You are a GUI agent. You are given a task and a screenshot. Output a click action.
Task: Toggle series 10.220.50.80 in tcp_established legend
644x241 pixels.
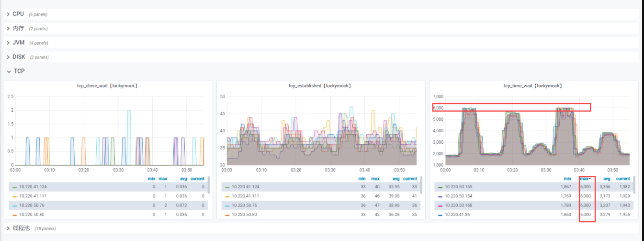(244, 215)
